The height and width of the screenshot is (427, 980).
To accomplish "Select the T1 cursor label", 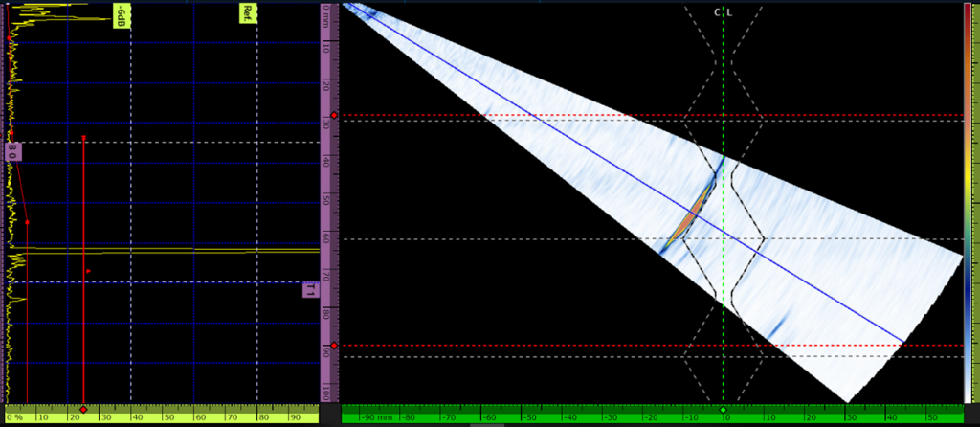I will (x=310, y=289).
